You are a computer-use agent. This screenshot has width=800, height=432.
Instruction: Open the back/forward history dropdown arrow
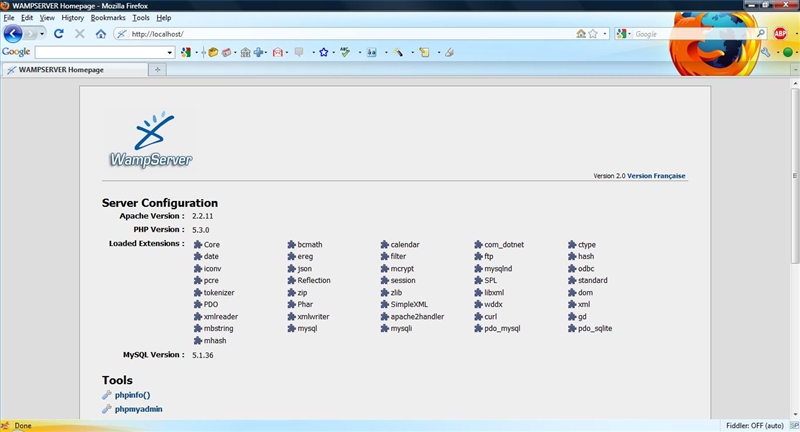(x=42, y=34)
